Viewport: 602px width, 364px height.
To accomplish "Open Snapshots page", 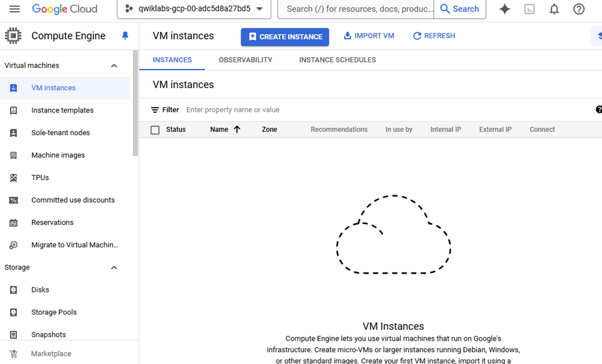I will [48, 335].
